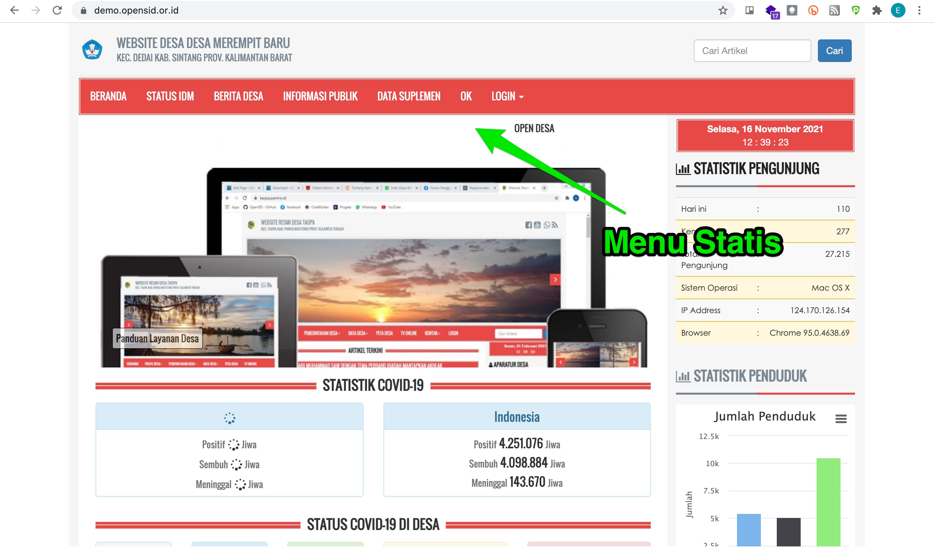Reload the page in Chrome

57,10
